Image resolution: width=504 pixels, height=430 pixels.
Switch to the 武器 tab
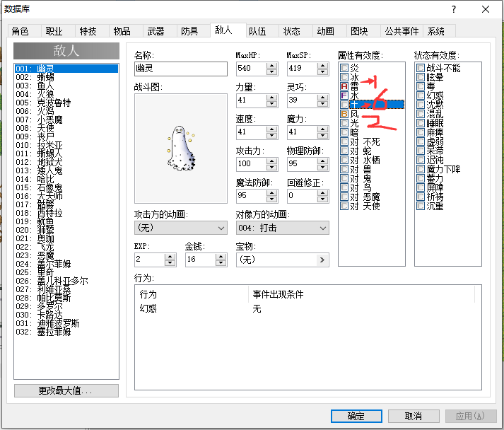(x=156, y=31)
